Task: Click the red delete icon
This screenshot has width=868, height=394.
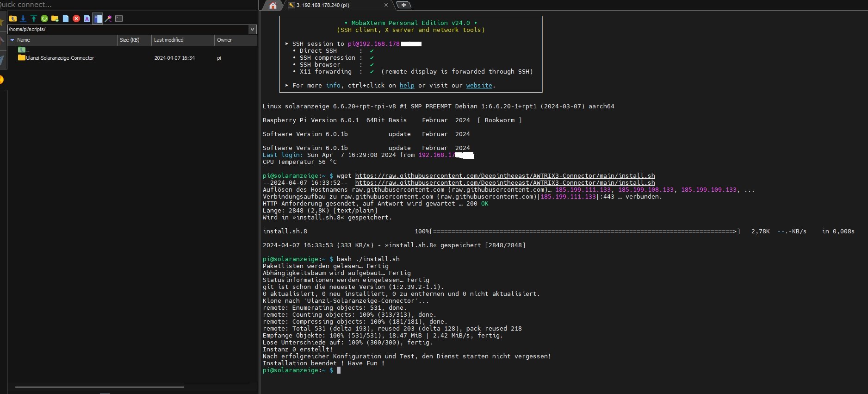Action: (76, 19)
